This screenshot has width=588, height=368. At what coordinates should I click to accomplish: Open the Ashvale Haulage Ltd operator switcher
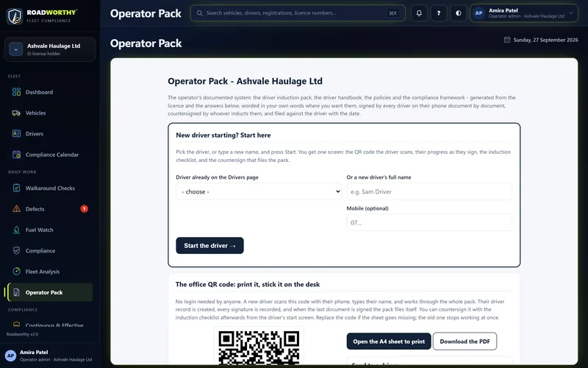click(x=50, y=49)
